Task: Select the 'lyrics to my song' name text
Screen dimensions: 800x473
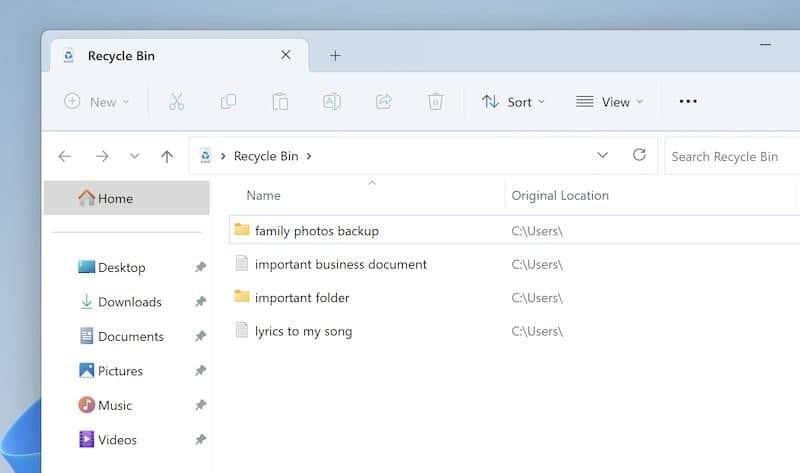Action: tap(303, 331)
